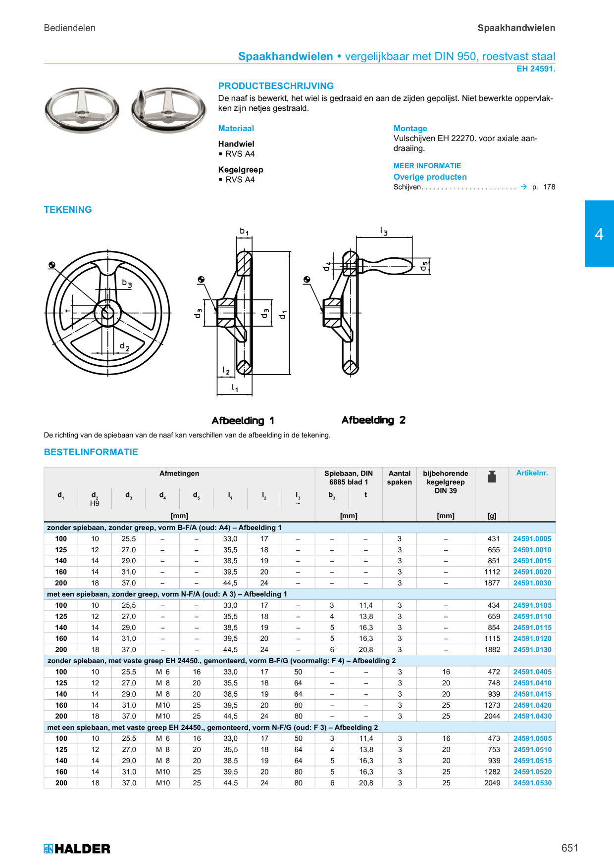Open article number 24591.0410
Screen dimensions: 614x868
pos(532,683)
